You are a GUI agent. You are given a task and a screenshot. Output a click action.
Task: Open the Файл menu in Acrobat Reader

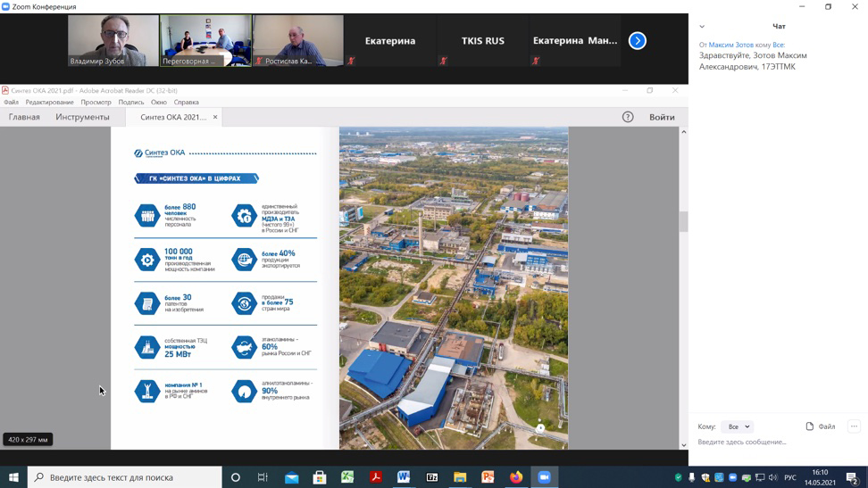(x=11, y=103)
